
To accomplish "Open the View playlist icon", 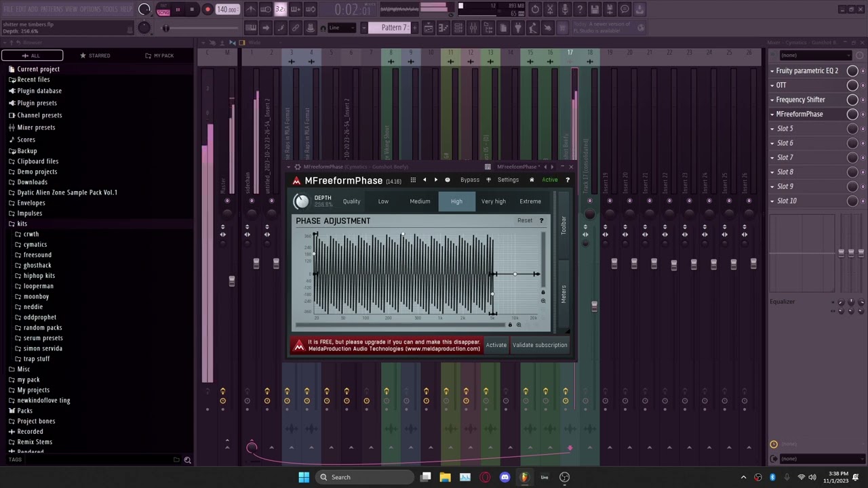I will click(x=429, y=28).
